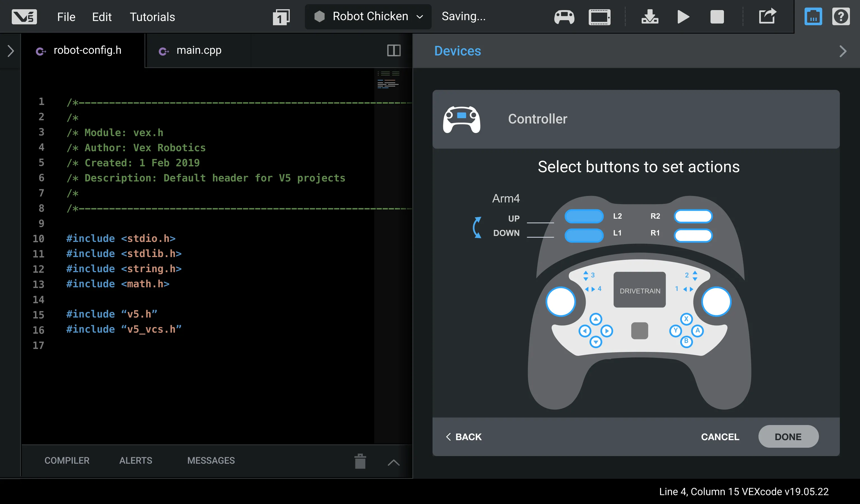Image resolution: width=860 pixels, height=504 pixels.
Task: Switch to the main.cpp tab
Action: click(x=198, y=50)
